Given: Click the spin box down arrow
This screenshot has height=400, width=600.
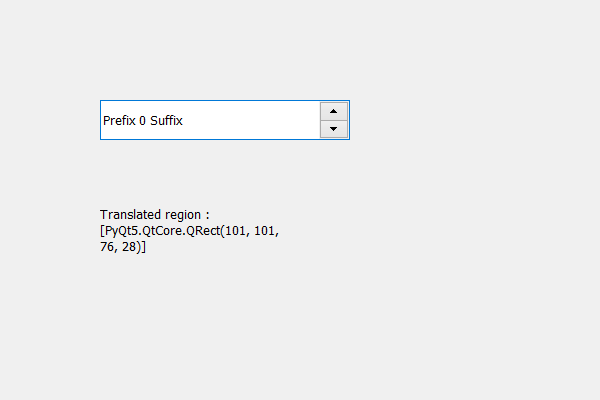Looking at the screenshot, I should tap(333, 129).
